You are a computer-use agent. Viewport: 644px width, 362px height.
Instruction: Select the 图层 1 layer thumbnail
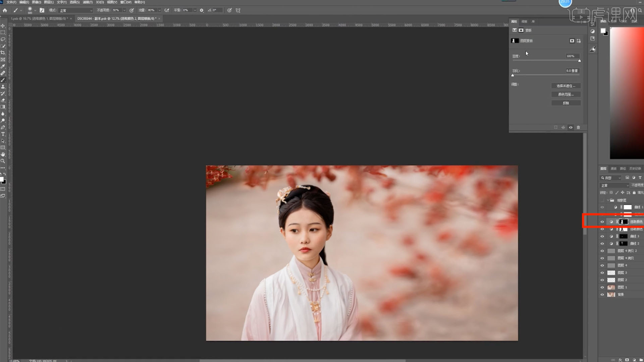611,287
